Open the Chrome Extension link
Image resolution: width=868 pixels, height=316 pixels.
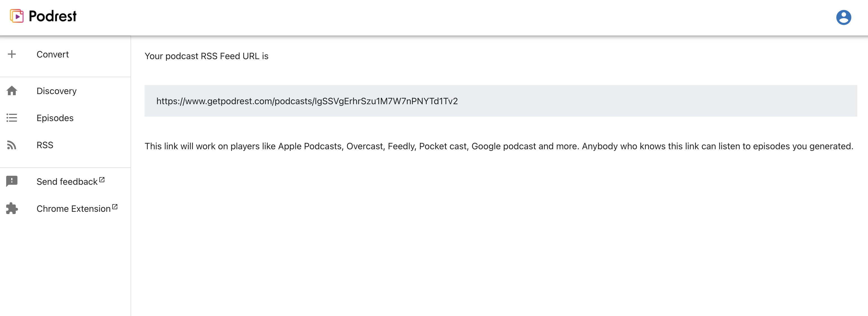[x=73, y=209]
